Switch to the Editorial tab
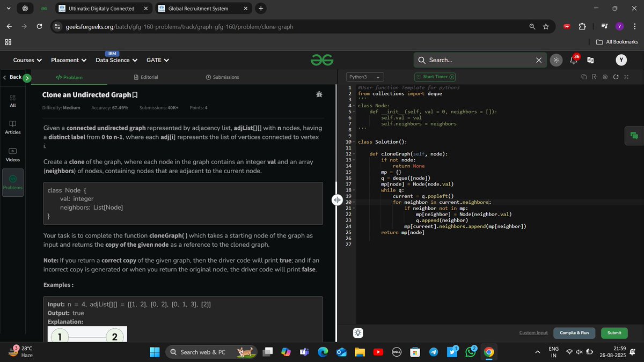 [x=146, y=77]
